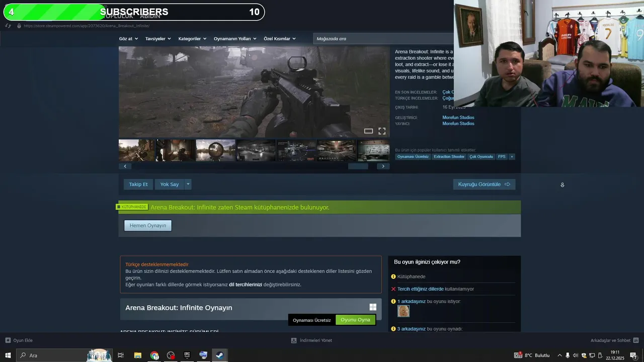644x362 pixels.
Task: Click the plus icon to add tag
Action: (x=512, y=157)
